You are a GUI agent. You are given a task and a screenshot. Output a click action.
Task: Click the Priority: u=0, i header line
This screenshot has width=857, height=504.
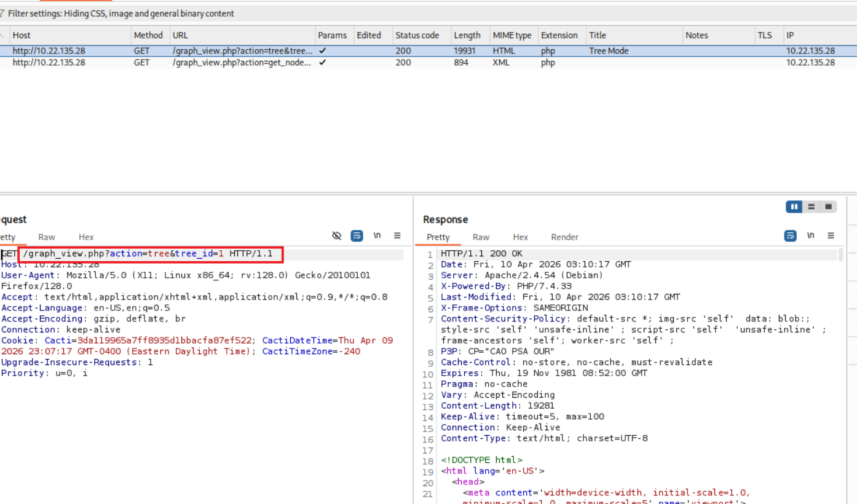(44, 373)
